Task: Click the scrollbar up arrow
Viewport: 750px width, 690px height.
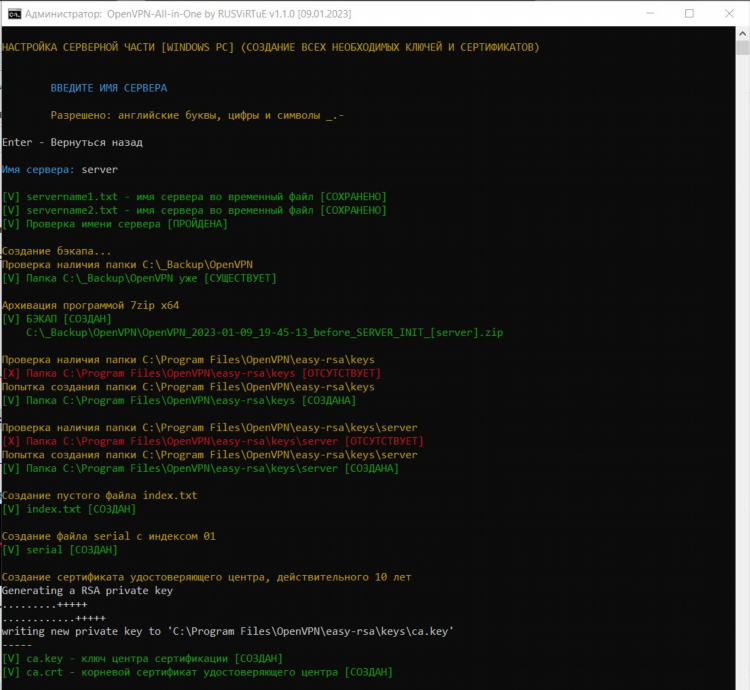Action: click(x=742, y=33)
